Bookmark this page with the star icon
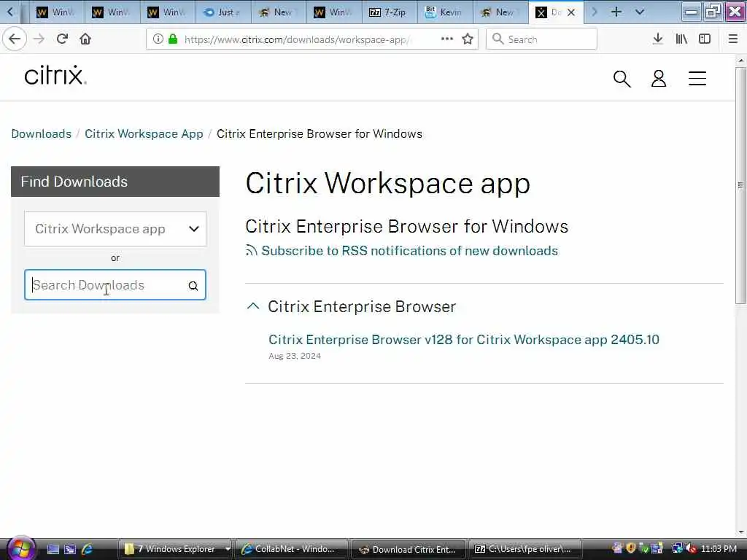747x560 pixels. click(x=468, y=39)
